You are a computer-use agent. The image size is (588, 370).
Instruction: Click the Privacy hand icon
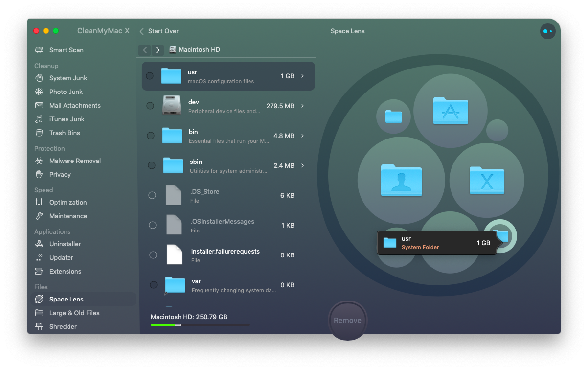click(39, 174)
